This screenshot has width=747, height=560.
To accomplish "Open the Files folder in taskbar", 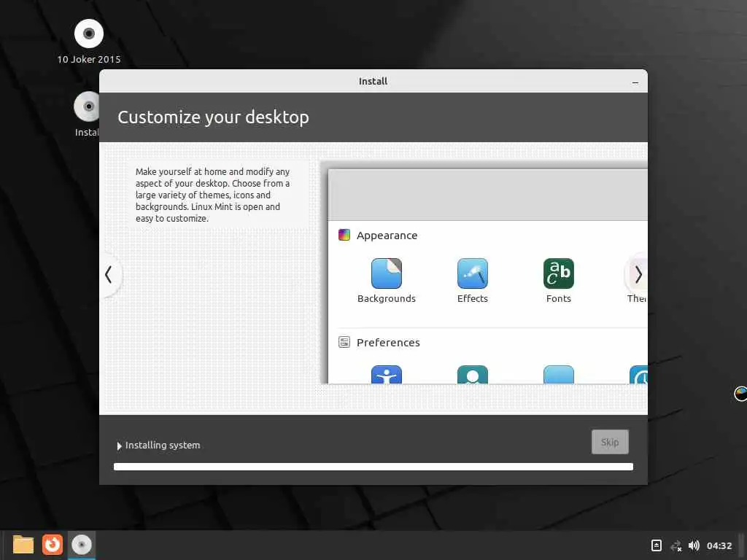I will (x=23, y=545).
